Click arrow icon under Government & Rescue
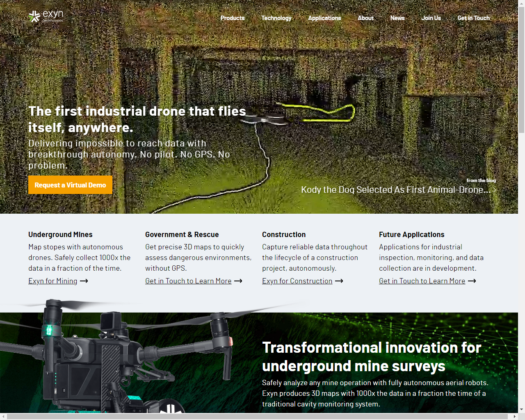The image size is (525, 420). tap(238, 281)
